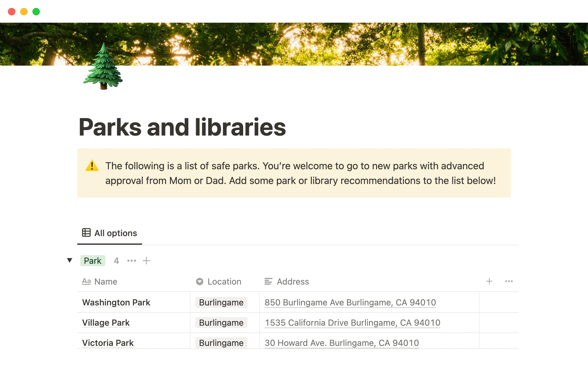This screenshot has width=588, height=368.
Task: Click Washington Park's Burlingame location tag
Action: 221,302
